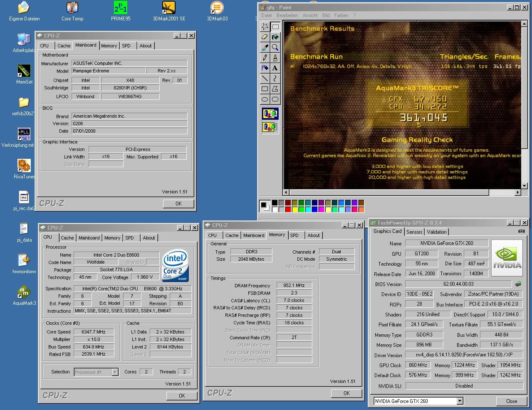This screenshot has width=532, height=410.
Task: Click the Paint vertical scrollbar up arrow
Action: coord(524,24)
